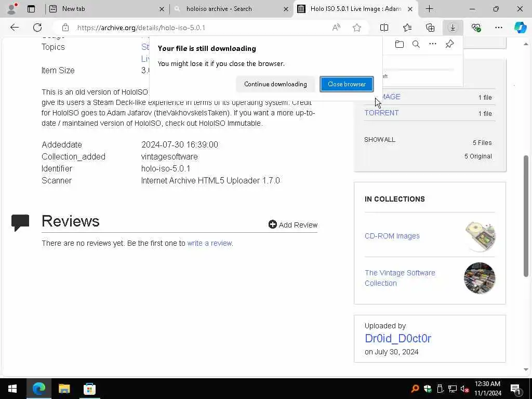This screenshot has height=399, width=532.
Task: Click vintagesoftware collection value
Action: coord(169,157)
